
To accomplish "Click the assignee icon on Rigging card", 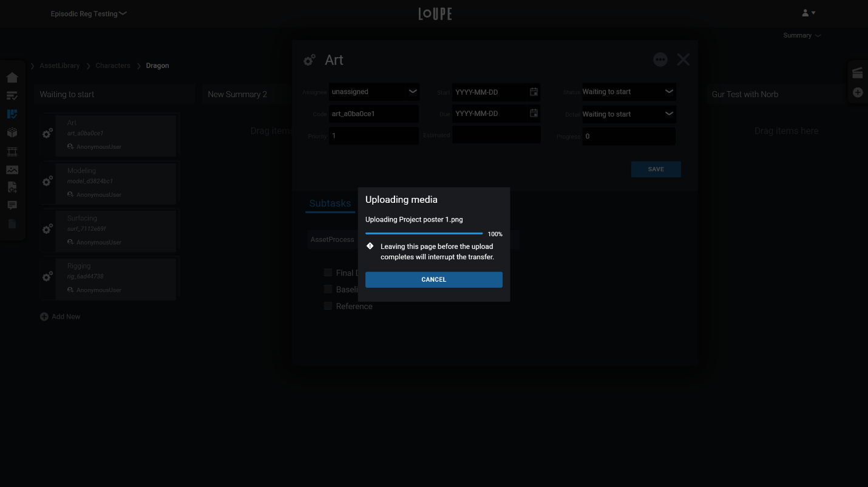I will coord(70,290).
